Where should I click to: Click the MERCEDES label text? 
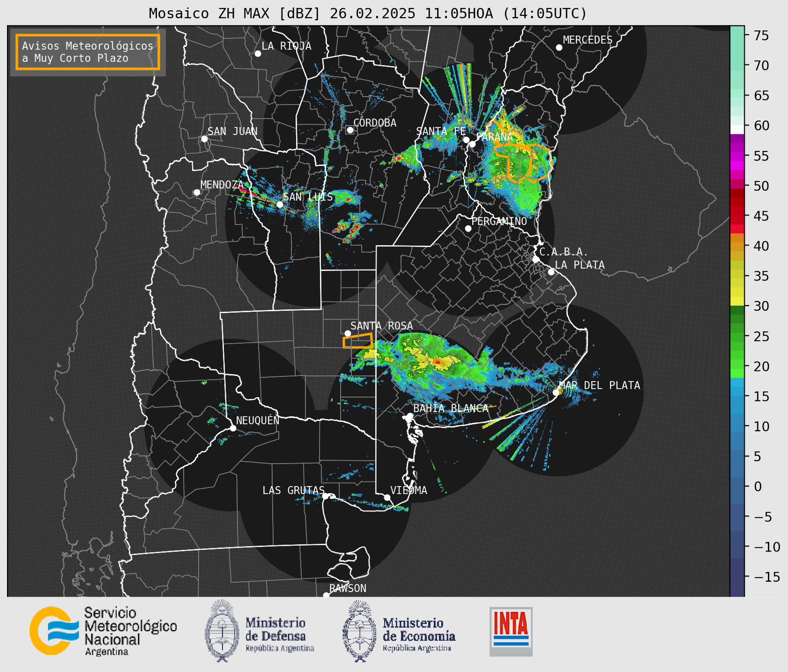(588, 40)
